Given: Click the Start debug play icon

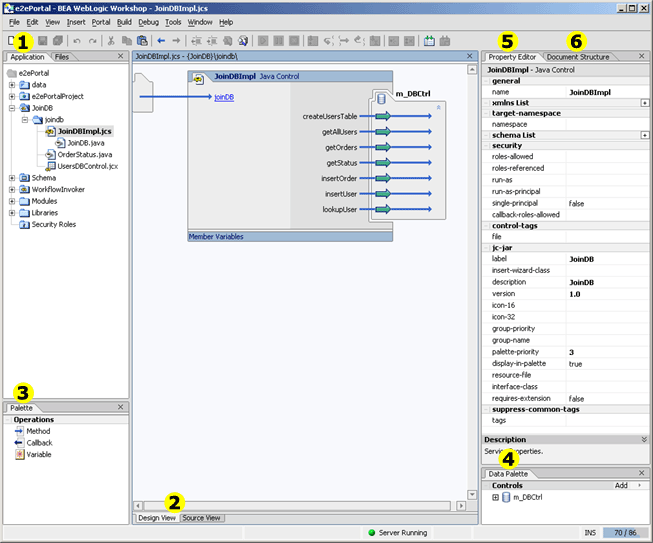Looking at the screenshot, I should point(263,40).
